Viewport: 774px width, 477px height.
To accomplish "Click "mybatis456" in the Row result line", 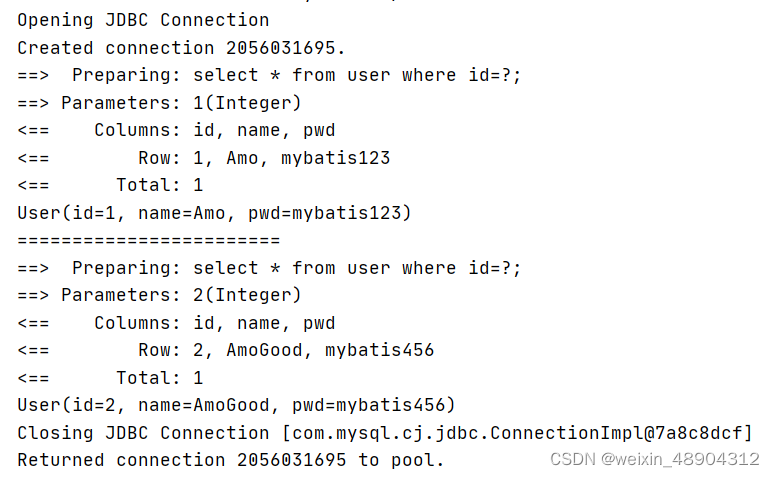I will click(379, 350).
